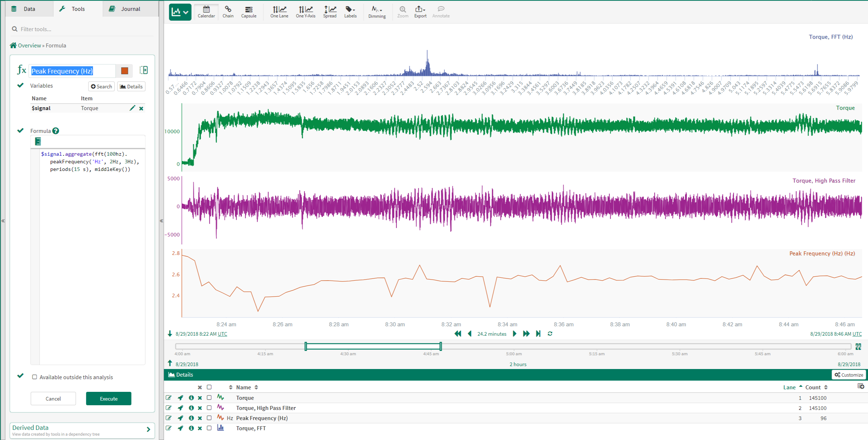868x440 pixels.
Task: Enable Available outside this analysis checkbox
Action: point(35,377)
